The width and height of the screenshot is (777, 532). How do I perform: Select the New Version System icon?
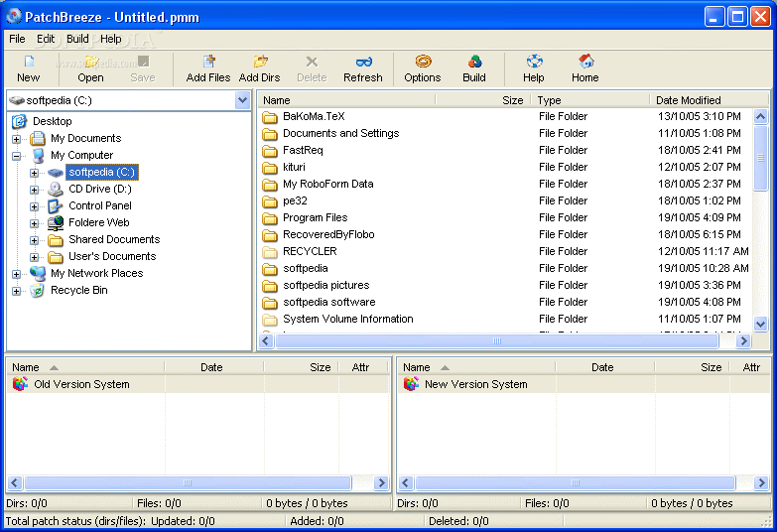(x=411, y=384)
